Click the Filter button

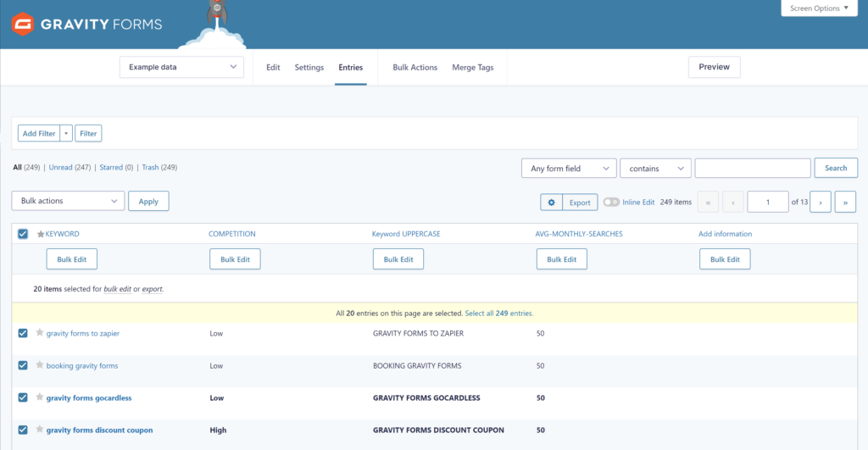[x=88, y=133]
